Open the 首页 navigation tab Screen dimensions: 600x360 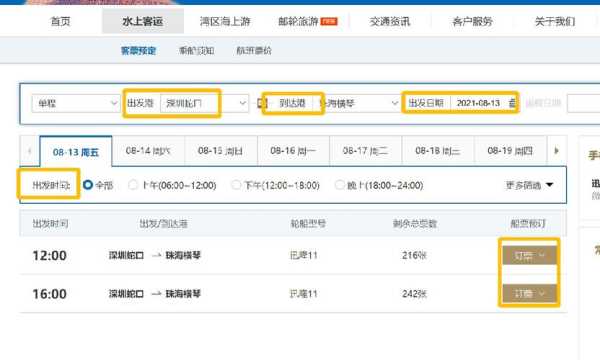60,21
